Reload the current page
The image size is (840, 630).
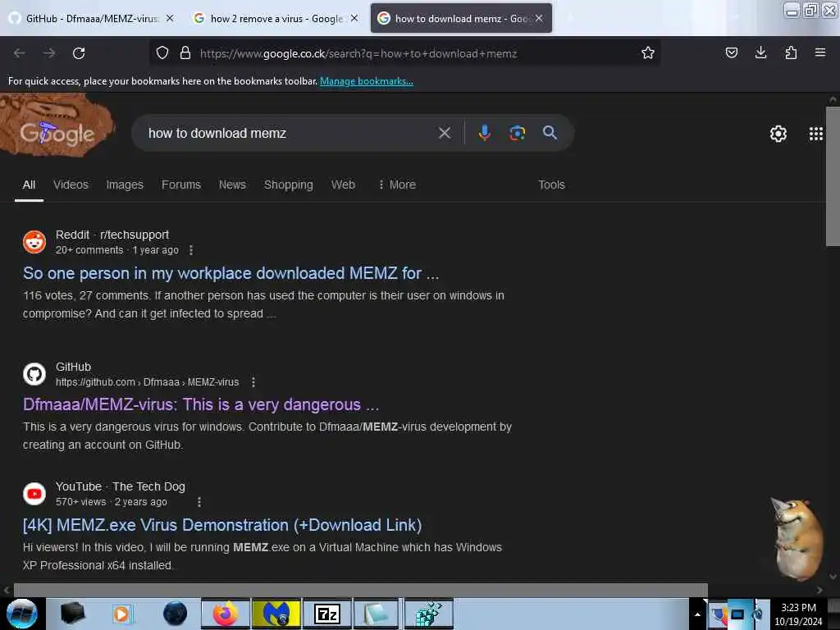pos(79,53)
